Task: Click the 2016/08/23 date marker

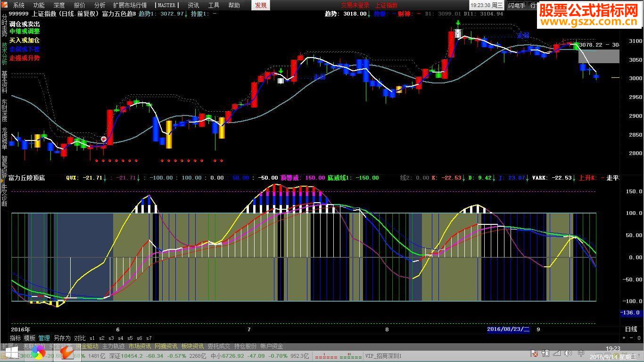Action: 509,329
